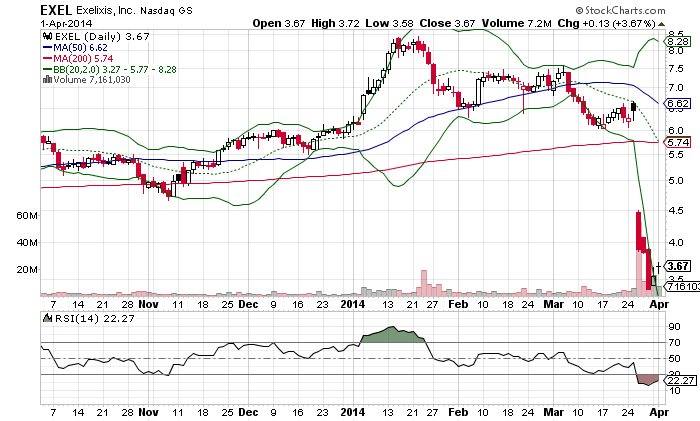
Task: Click the Exelixis, Inc. company name
Action: 105,10
